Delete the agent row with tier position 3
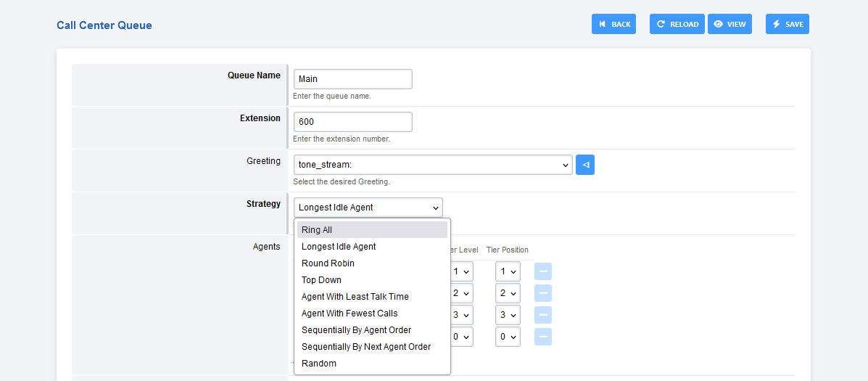Screen dimensions: 868x381 click(543, 315)
